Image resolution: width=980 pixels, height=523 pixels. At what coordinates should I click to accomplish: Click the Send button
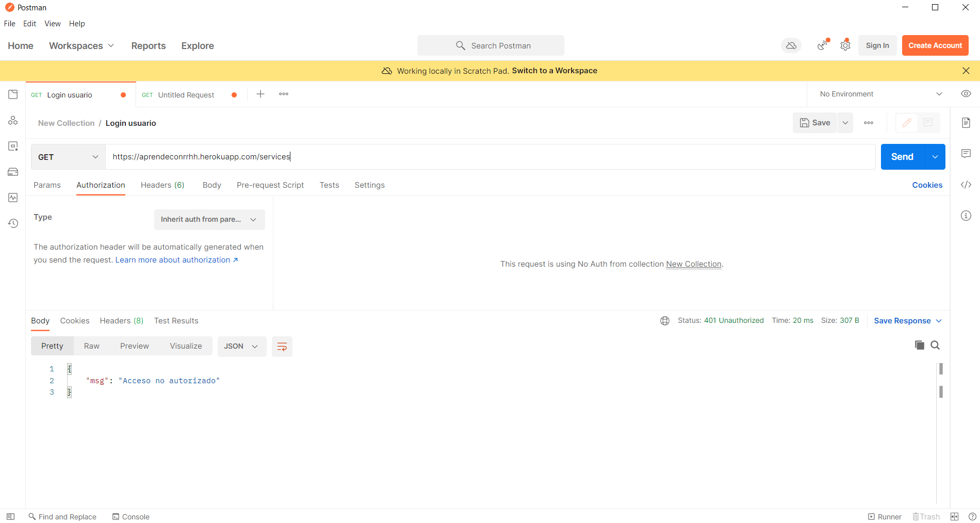coord(902,156)
